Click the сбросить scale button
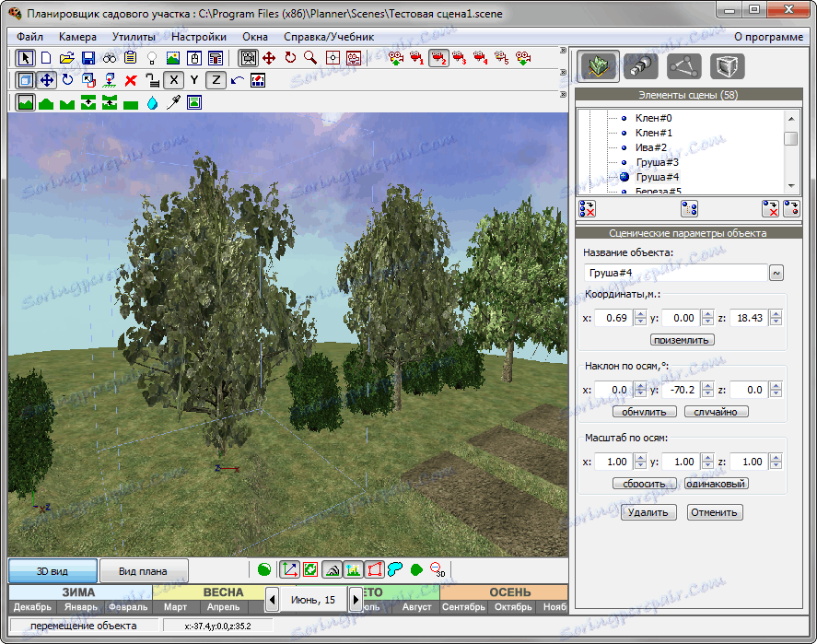 (x=644, y=484)
